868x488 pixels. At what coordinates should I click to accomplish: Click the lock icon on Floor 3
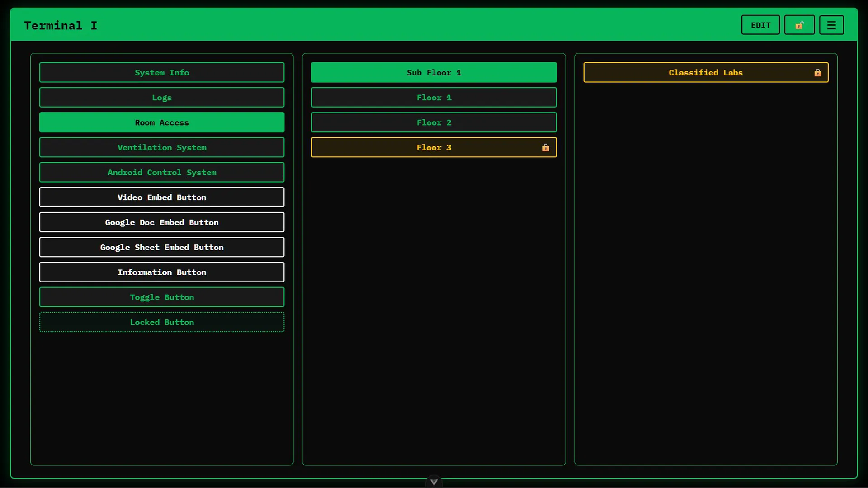(x=546, y=148)
